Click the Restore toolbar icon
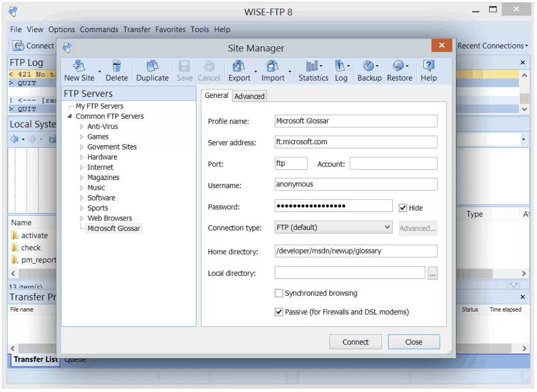The image size is (537, 392). pos(399,66)
